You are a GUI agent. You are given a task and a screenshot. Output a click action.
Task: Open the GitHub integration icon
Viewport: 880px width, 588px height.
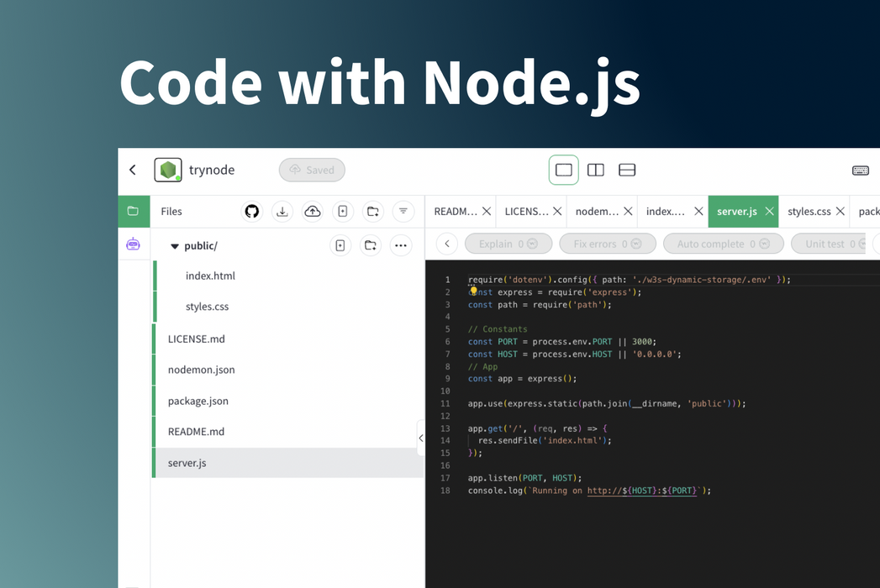pyautogui.click(x=251, y=211)
